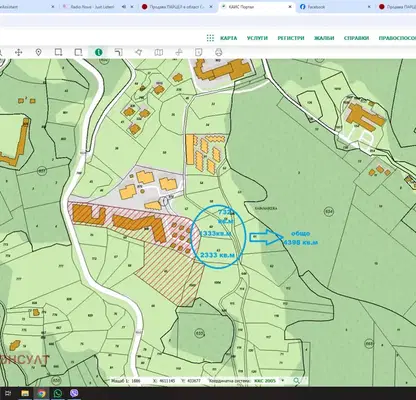Select the pan/move arrows tool
Screen dimensions: 416x400
(x=19, y=52)
